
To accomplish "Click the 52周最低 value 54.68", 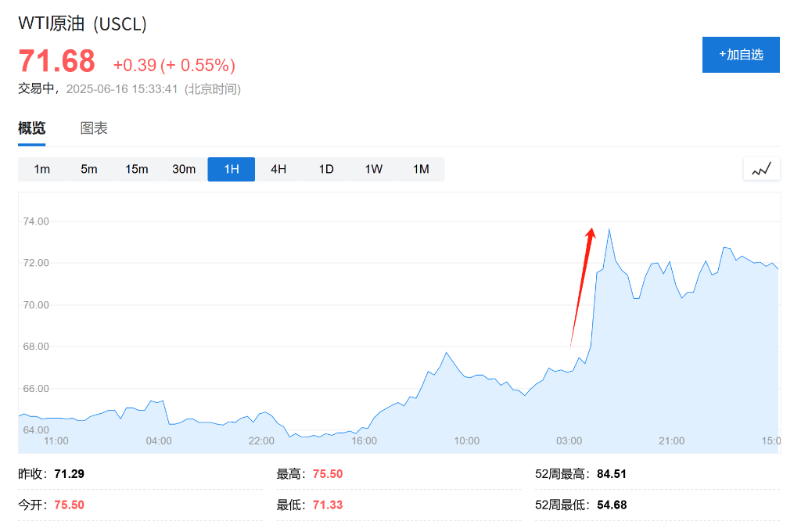I will [x=612, y=505].
